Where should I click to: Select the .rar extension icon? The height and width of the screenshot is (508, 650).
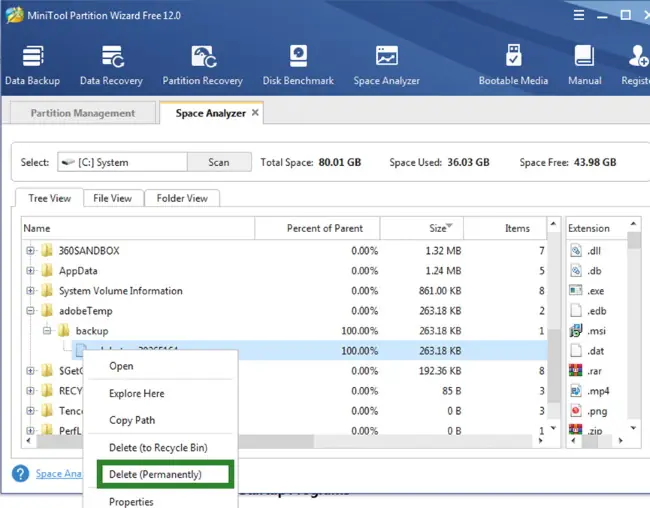point(576,370)
